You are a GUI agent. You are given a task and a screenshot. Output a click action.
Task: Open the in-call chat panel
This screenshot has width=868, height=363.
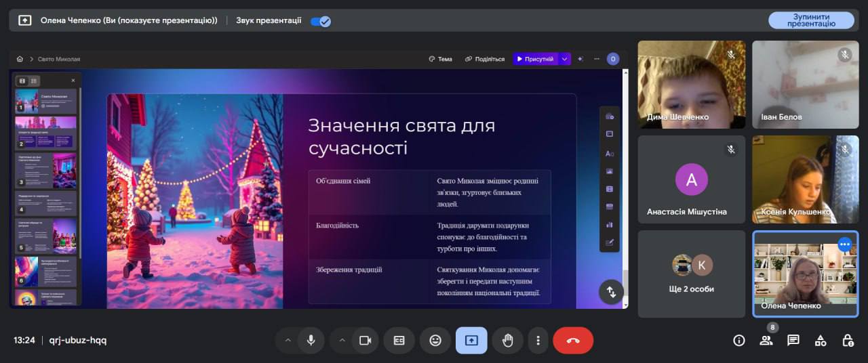(793, 341)
